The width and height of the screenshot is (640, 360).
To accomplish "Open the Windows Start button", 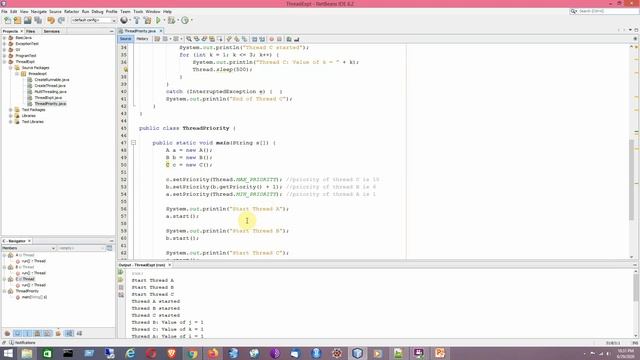I will click(x=8, y=353).
